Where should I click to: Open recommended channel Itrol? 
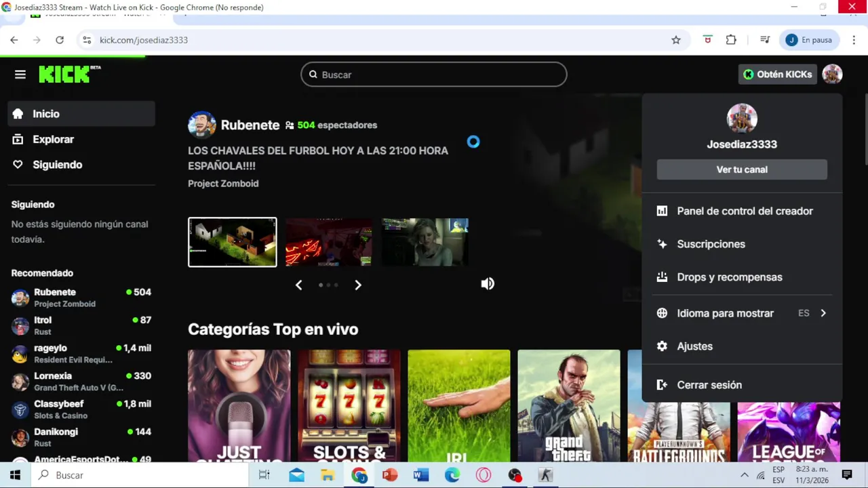(81, 325)
